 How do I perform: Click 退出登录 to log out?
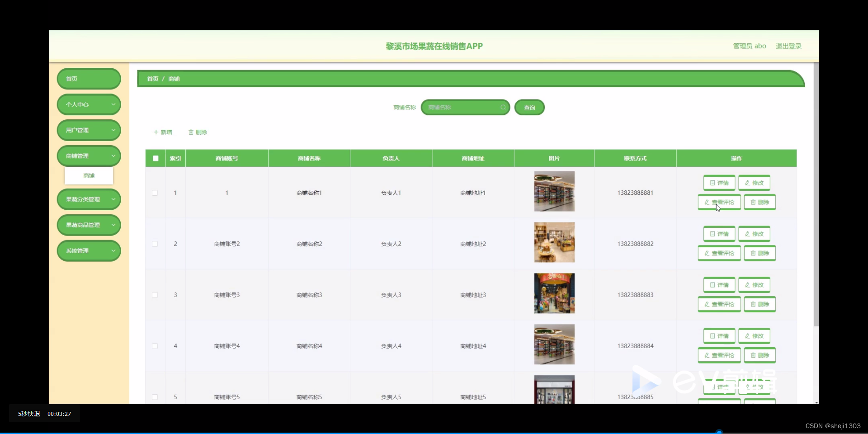point(788,46)
